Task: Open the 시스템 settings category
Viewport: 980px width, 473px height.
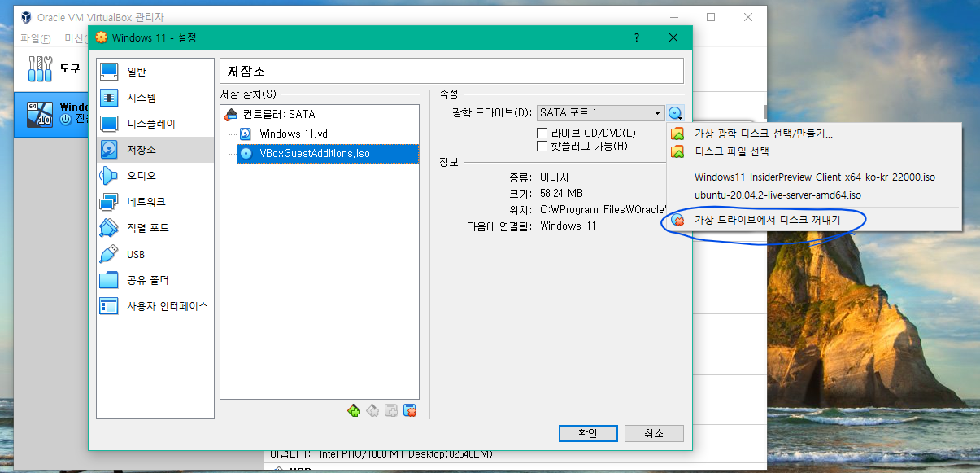Action: pyautogui.click(x=155, y=98)
